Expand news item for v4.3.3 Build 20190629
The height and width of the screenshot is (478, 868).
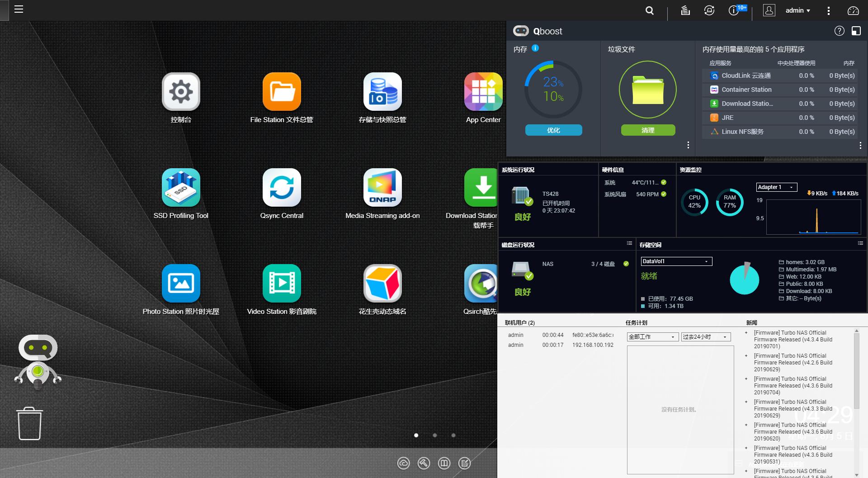pos(746,402)
